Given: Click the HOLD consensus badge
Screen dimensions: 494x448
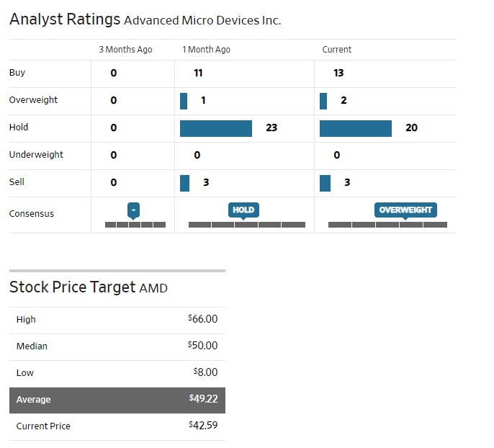Looking at the screenshot, I should [243, 210].
